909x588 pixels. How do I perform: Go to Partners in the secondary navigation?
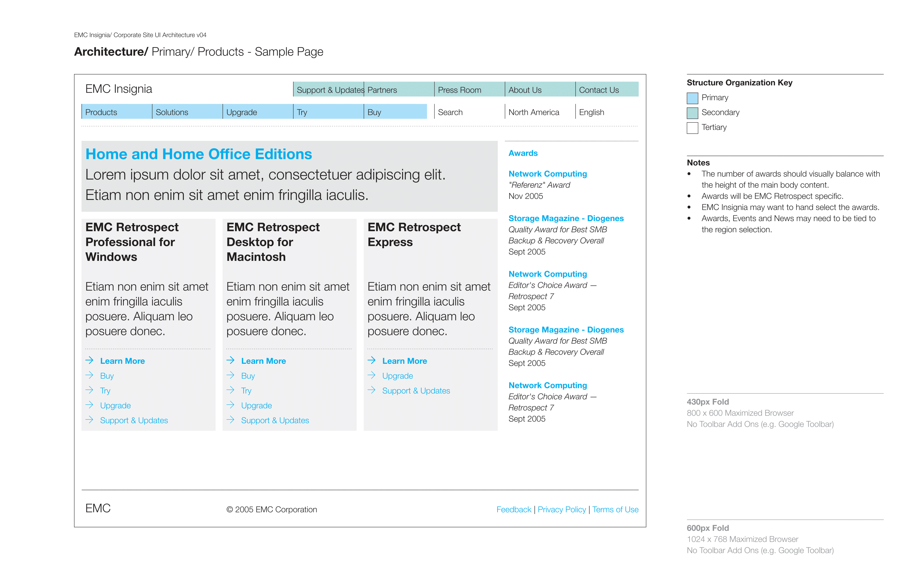[399, 89]
